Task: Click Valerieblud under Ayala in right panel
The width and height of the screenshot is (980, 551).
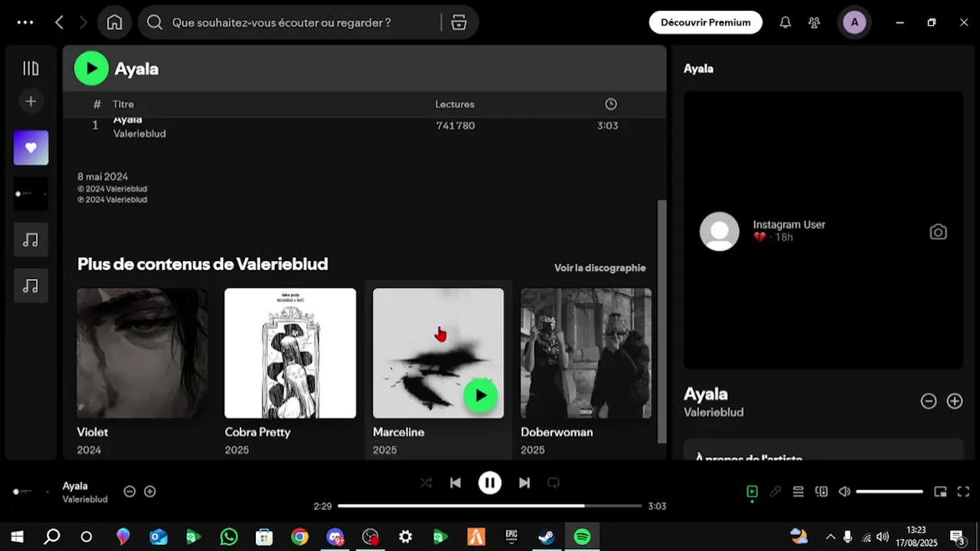Action: [714, 412]
